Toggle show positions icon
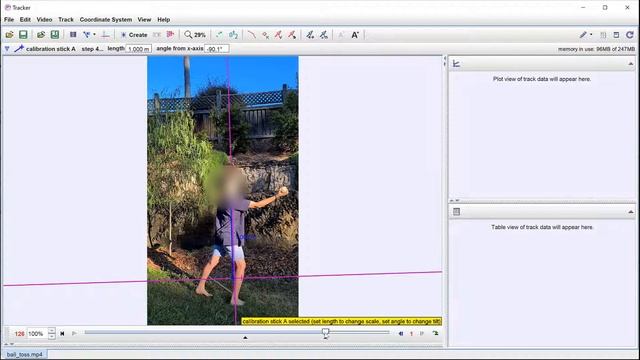 point(265,35)
